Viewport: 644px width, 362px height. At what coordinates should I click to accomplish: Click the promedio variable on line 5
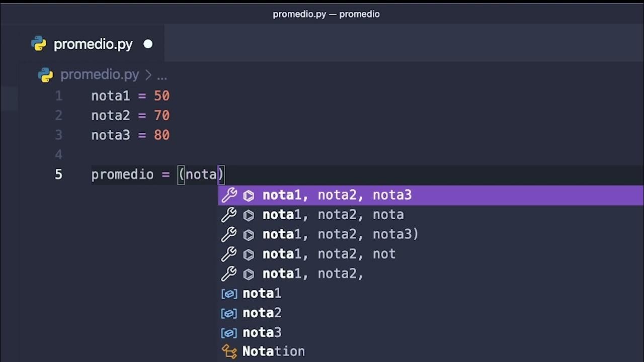(122, 174)
